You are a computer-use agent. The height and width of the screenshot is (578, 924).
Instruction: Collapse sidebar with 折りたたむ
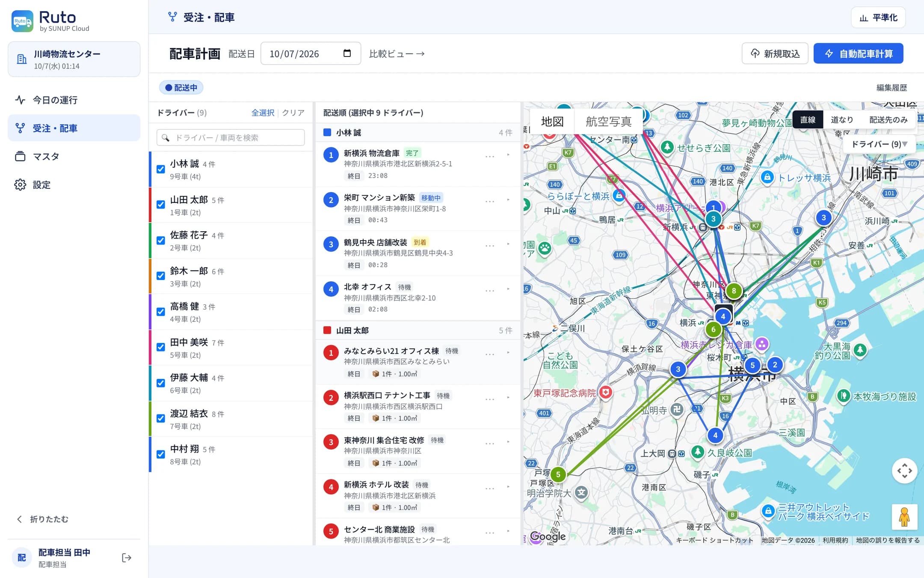tap(43, 519)
